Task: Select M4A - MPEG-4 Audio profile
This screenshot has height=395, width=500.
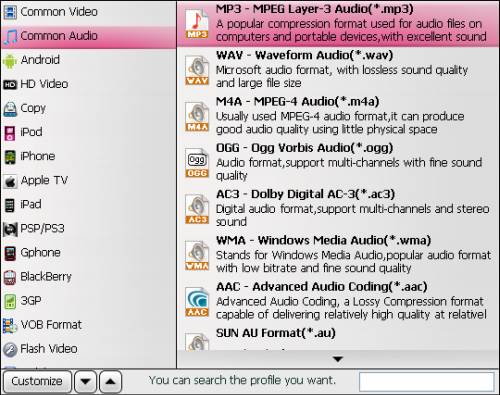Action: pos(338,116)
